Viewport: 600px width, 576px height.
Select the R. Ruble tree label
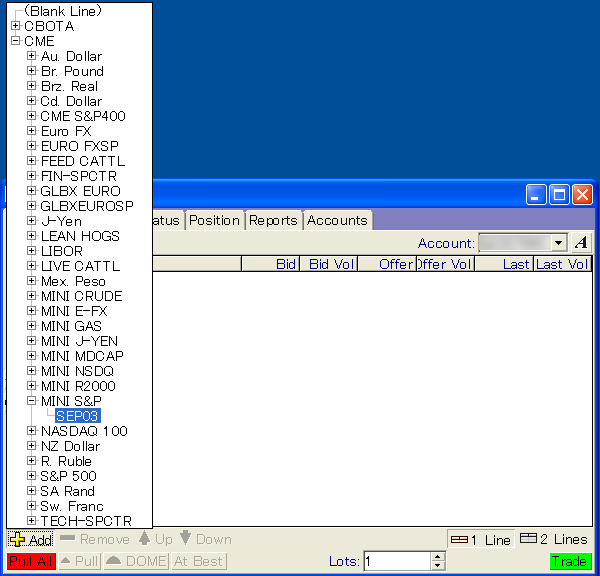coord(67,461)
